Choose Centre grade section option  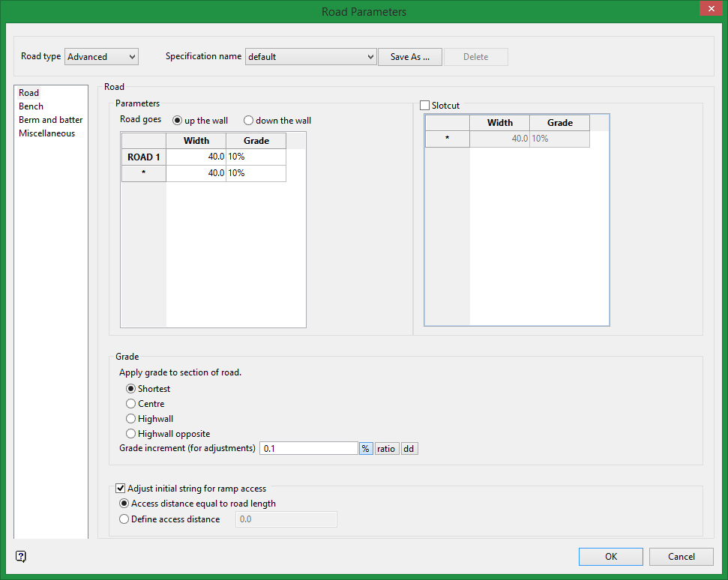(x=131, y=404)
